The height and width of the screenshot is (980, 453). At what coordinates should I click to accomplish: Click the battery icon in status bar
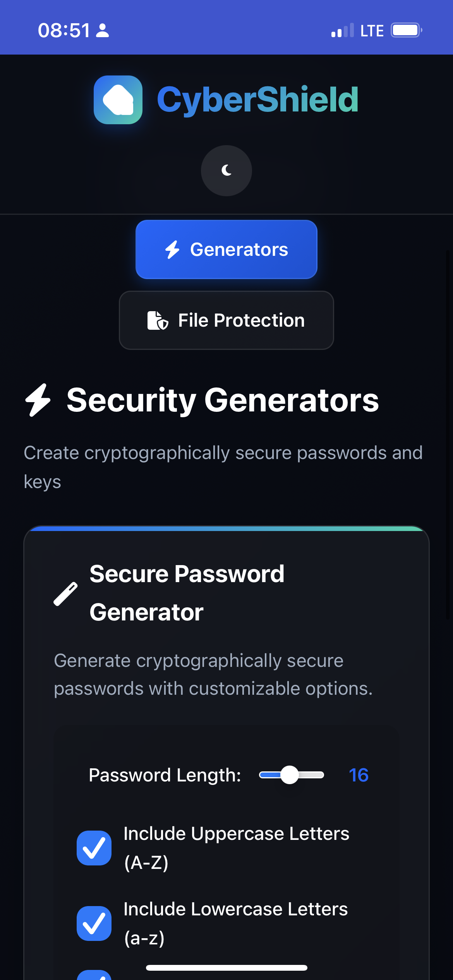pos(405,30)
